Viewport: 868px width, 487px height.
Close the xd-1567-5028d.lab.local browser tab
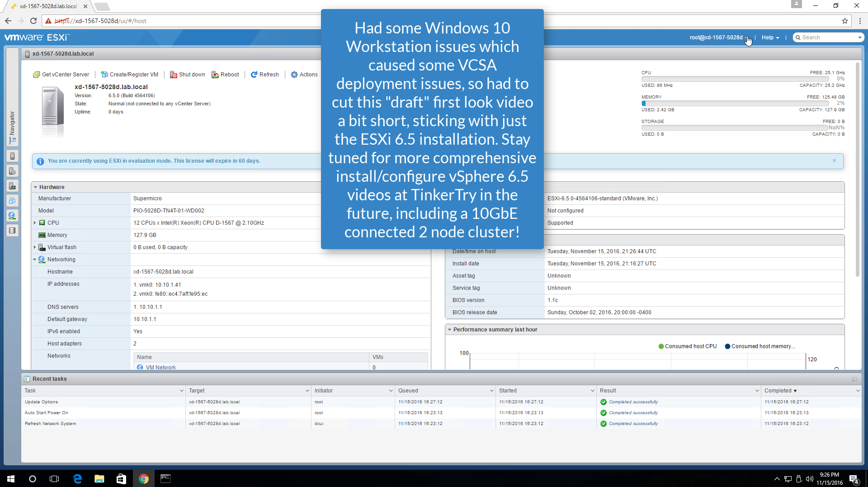[85, 6]
